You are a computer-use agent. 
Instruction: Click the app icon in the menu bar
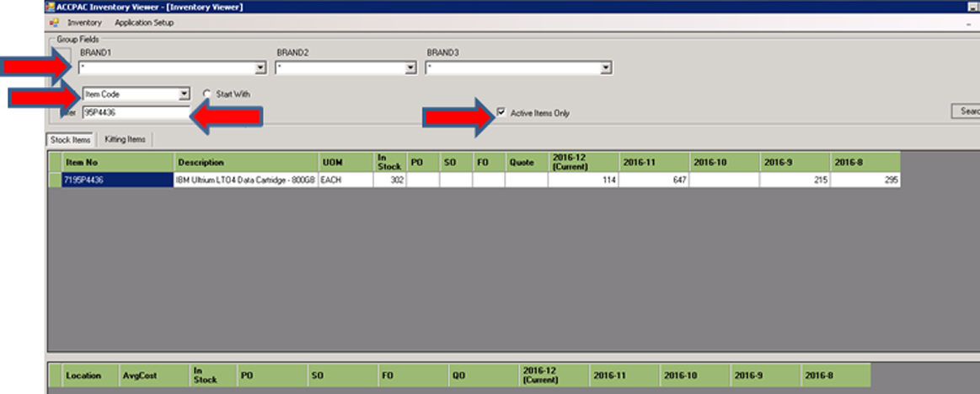(x=55, y=23)
